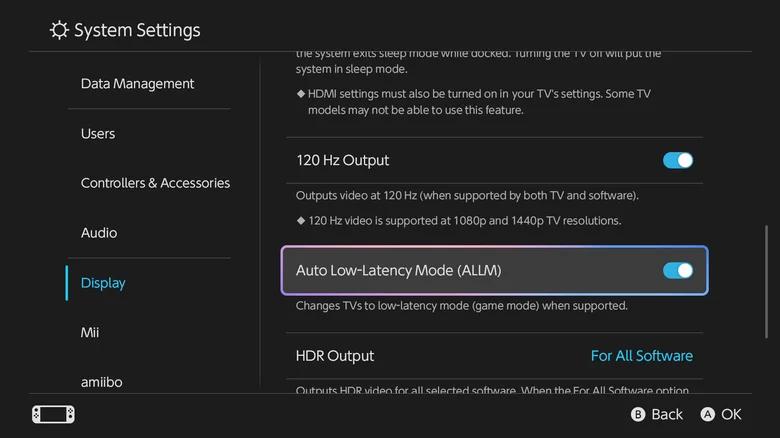Go to the Audio settings section
Screen dimensions: 780x438
point(99,233)
